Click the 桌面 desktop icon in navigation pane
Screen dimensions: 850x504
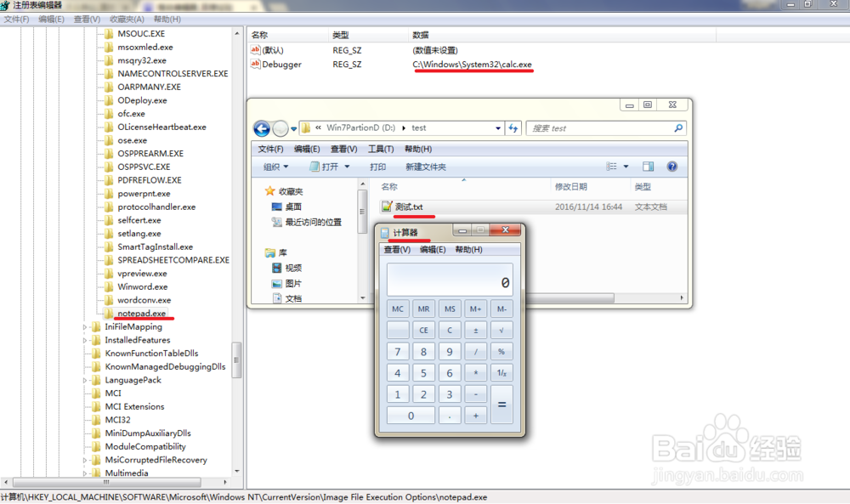tap(277, 207)
